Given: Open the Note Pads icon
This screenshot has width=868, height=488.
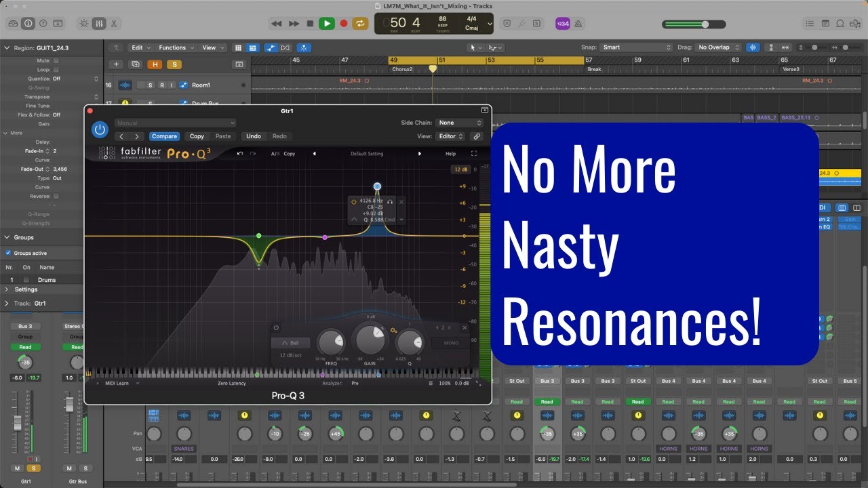Looking at the screenshot, I should pyautogui.click(x=825, y=23).
